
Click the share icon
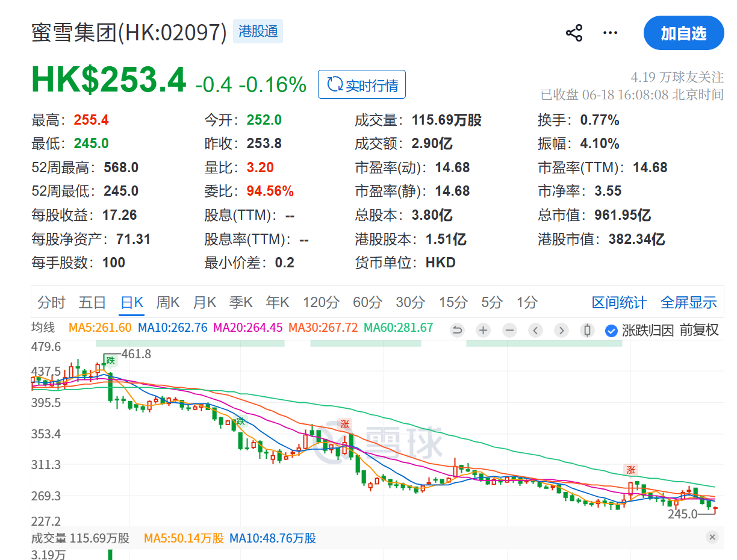pyautogui.click(x=574, y=33)
